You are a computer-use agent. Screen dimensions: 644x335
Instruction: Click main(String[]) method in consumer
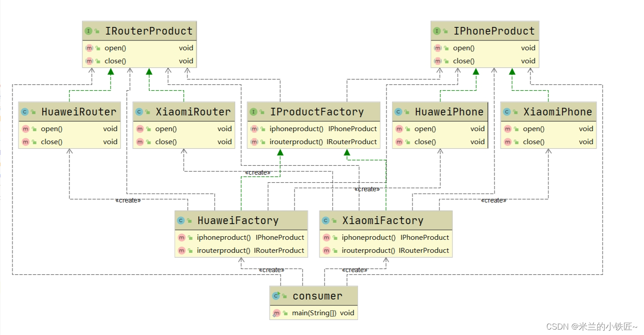tap(314, 313)
